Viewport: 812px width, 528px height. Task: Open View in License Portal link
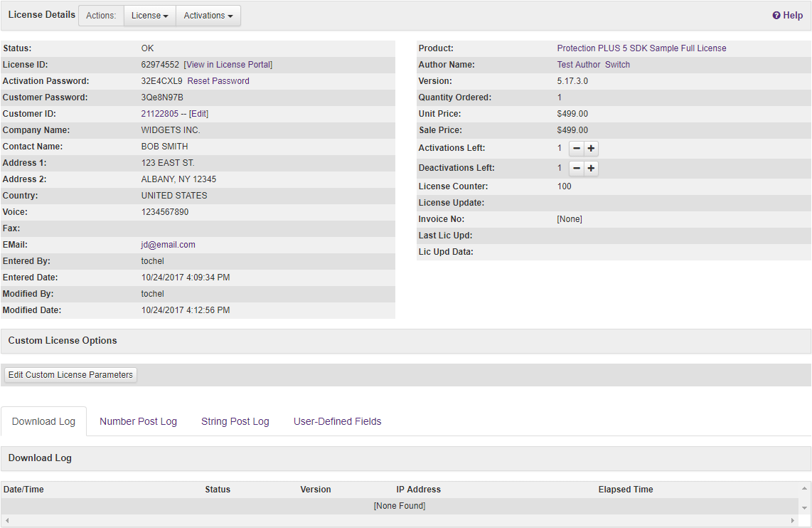(228, 64)
